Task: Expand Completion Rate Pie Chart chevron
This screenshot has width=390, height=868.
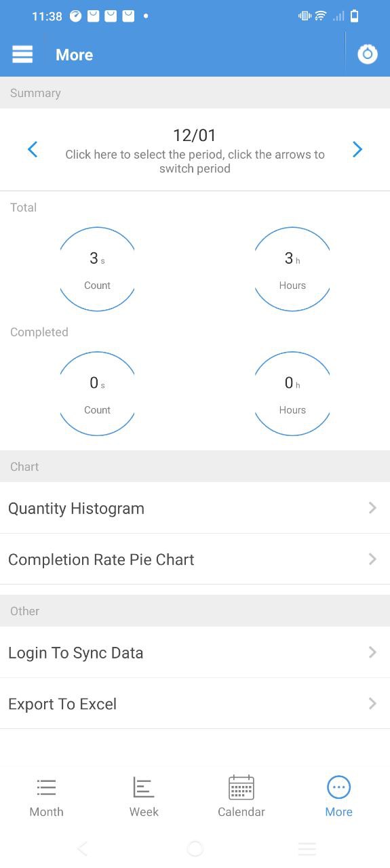Action: (372, 559)
